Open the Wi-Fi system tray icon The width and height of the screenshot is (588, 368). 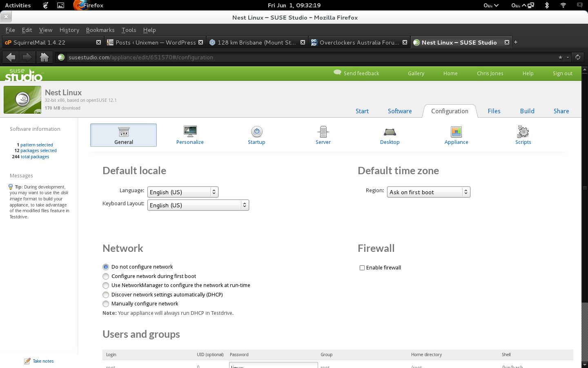[563, 5]
